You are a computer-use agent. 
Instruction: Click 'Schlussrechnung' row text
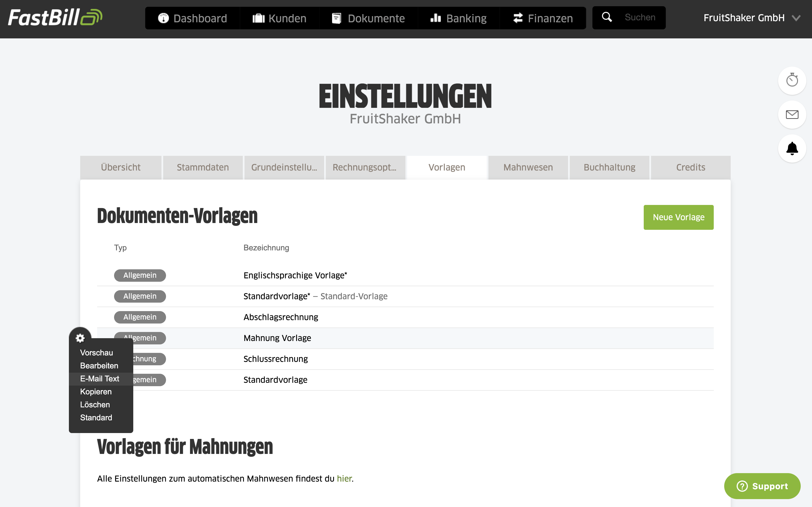(x=276, y=359)
